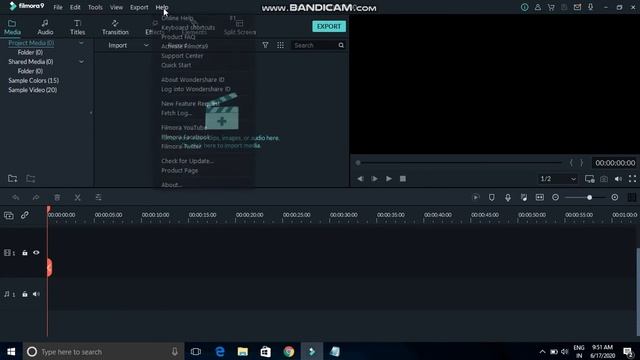The height and width of the screenshot is (360, 640).
Task: Toggle the auto ripple link icon
Action: click(25, 215)
